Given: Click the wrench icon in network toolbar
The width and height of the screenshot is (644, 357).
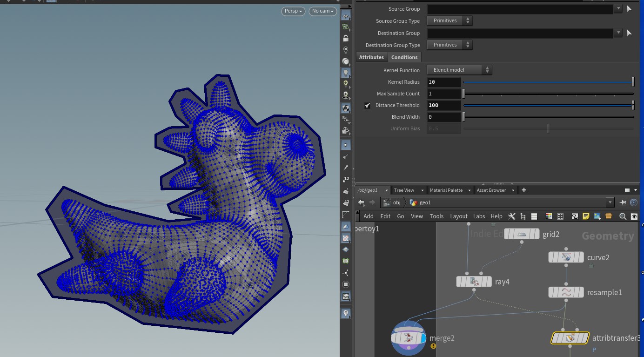Looking at the screenshot, I should [512, 216].
